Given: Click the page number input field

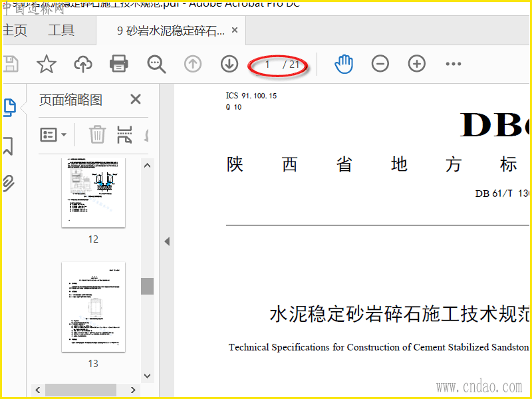Looking at the screenshot, I should click(x=268, y=64).
